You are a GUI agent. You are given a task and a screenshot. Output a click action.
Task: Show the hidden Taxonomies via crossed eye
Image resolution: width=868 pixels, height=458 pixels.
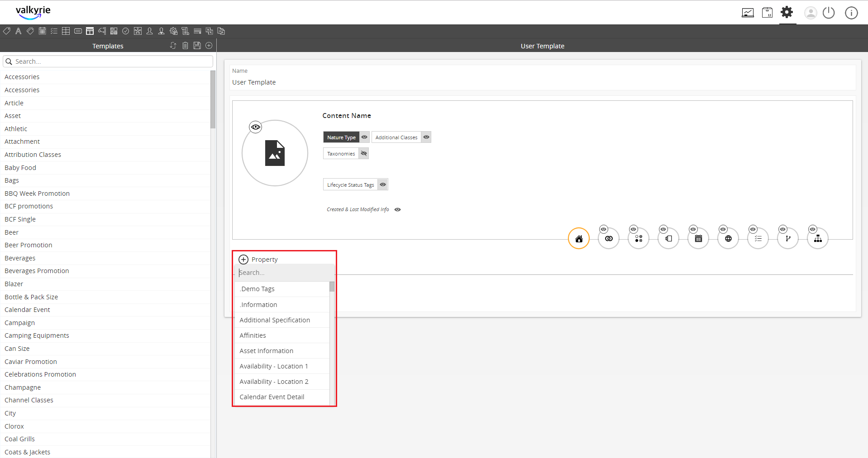[x=364, y=153]
